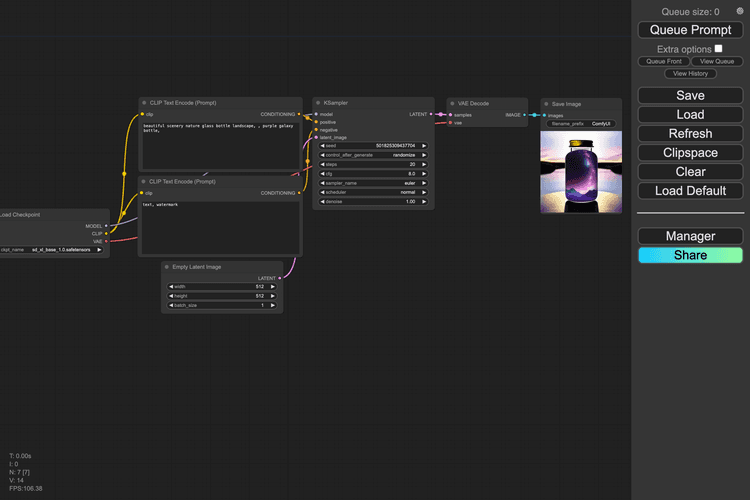Click the KSampler LATENT output connector
This screenshot has width=750, height=500.
(431, 114)
